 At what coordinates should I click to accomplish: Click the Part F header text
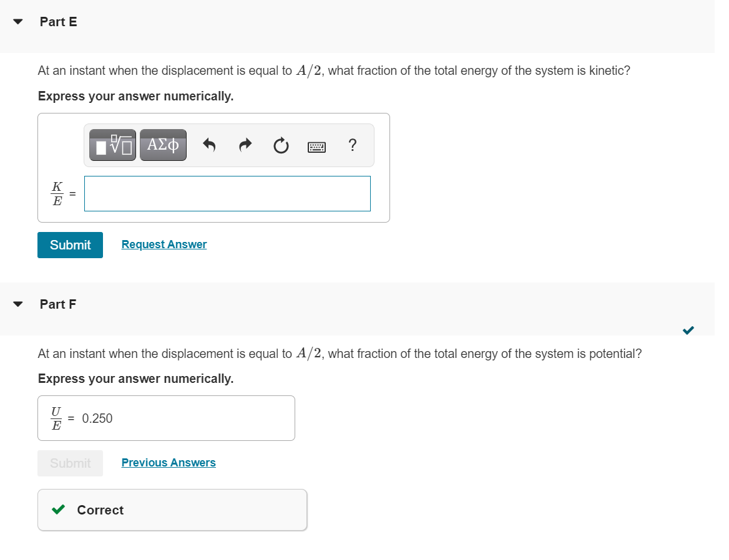pyautogui.click(x=57, y=304)
